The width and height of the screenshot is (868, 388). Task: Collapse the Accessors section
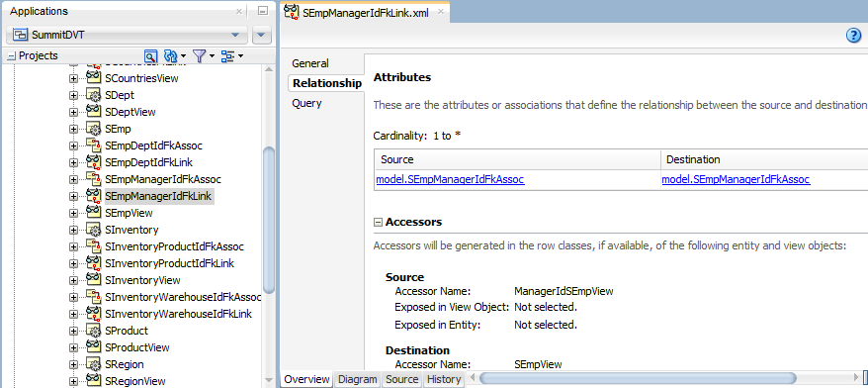click(x=378, y=223)
